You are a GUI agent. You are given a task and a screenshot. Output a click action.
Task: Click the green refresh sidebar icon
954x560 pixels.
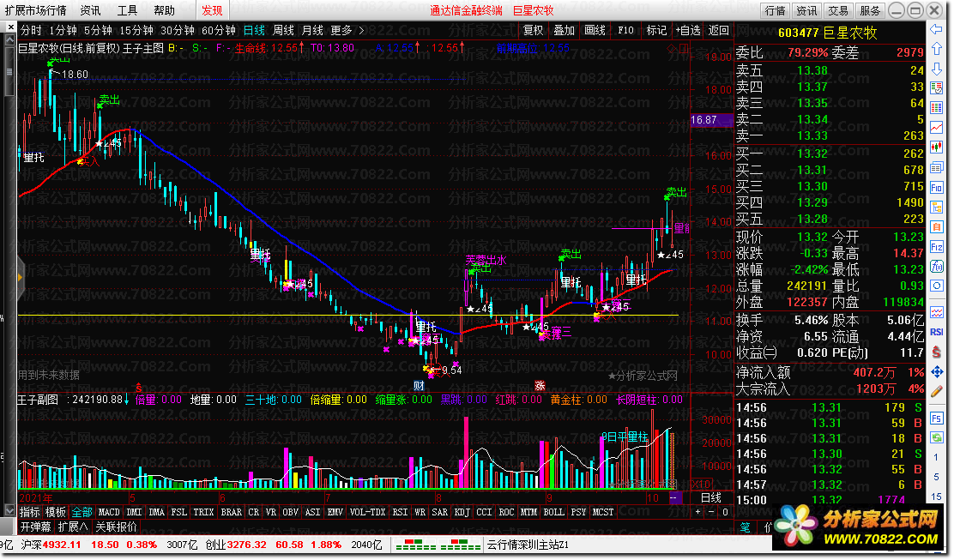[936, 437]
